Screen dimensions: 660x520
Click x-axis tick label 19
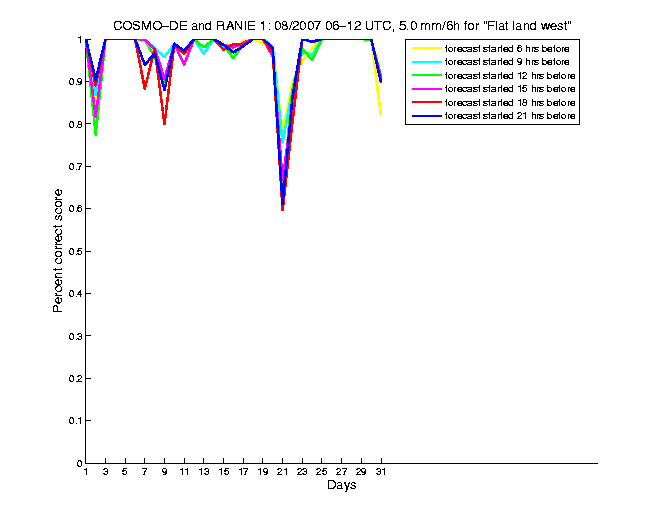263,472
